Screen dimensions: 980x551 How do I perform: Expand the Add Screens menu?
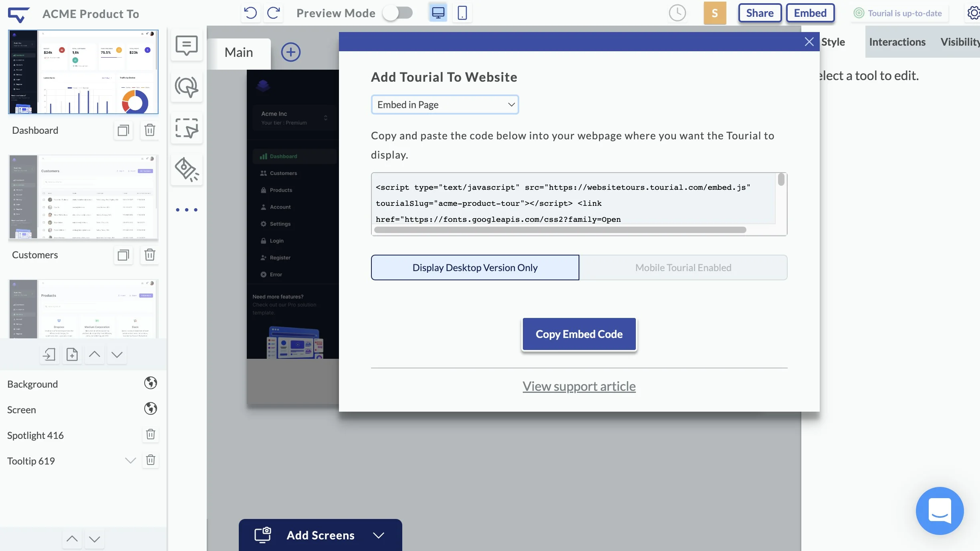click(x=379, y=535)
